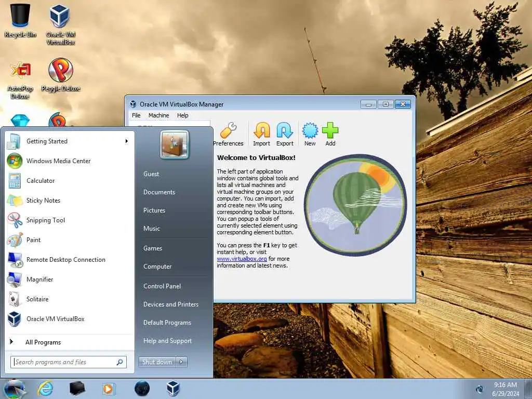This screenshot has width=532, height=399.
Task: Open Games from Start menu
Action: (153, 248)
